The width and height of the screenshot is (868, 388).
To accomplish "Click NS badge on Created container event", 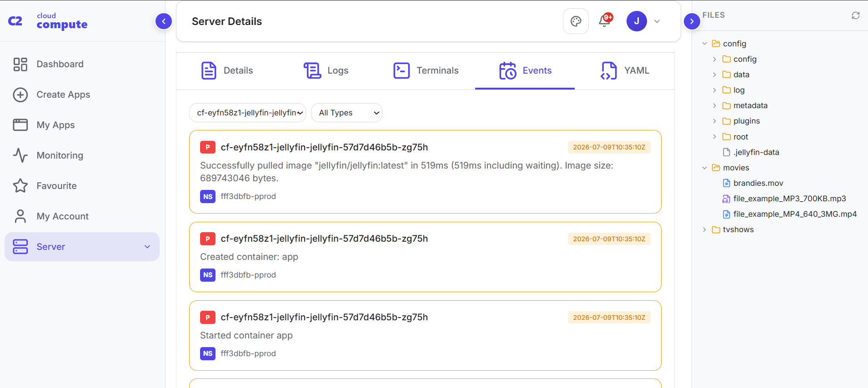I will coord(208,275).
